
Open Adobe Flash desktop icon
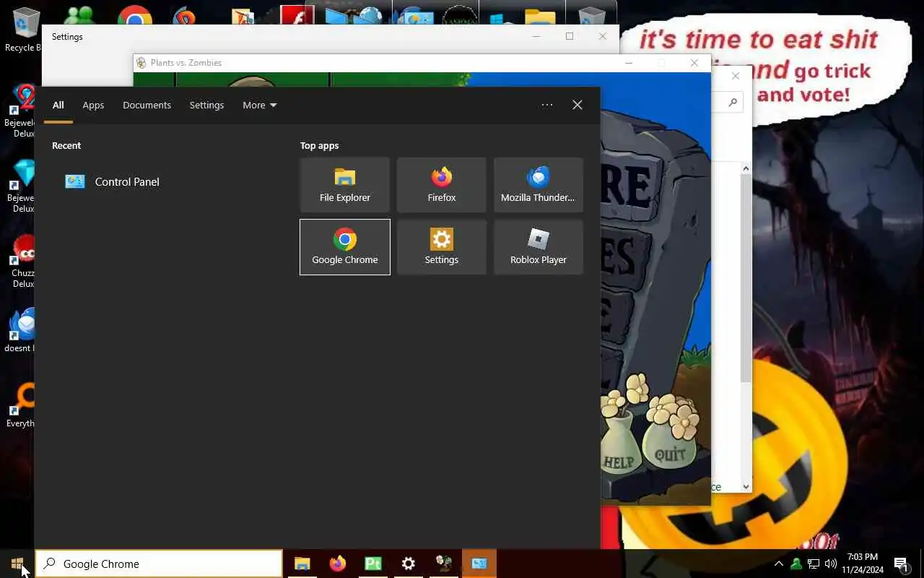click(297, 14)
